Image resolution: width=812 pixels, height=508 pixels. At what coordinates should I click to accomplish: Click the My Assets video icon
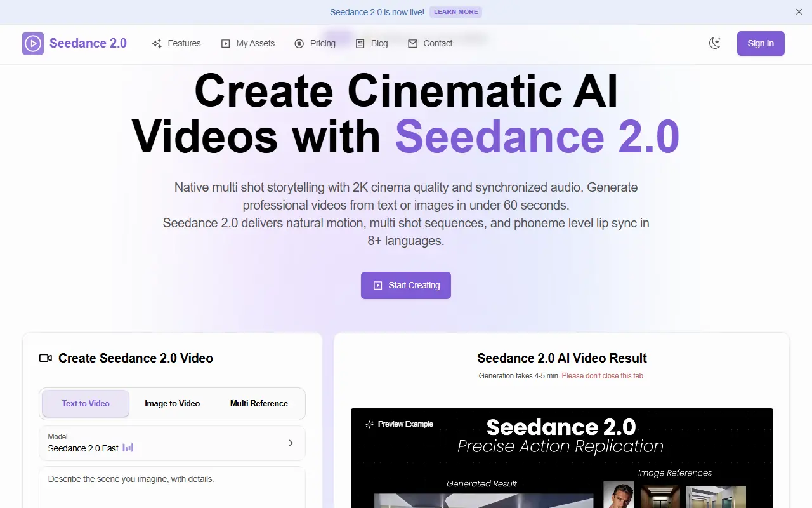225,43
